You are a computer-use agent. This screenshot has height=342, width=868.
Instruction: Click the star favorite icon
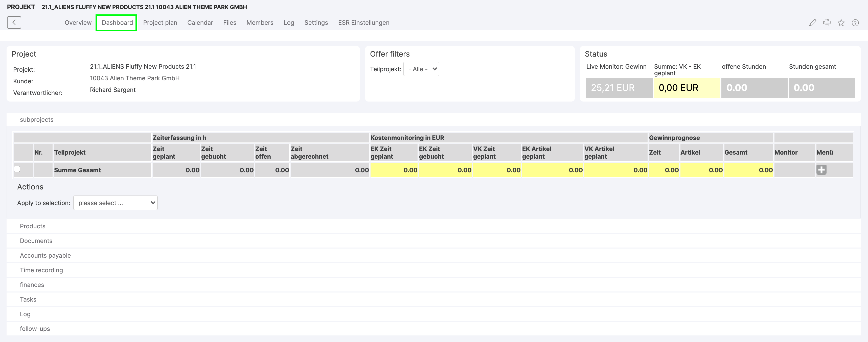coord(841,22)
